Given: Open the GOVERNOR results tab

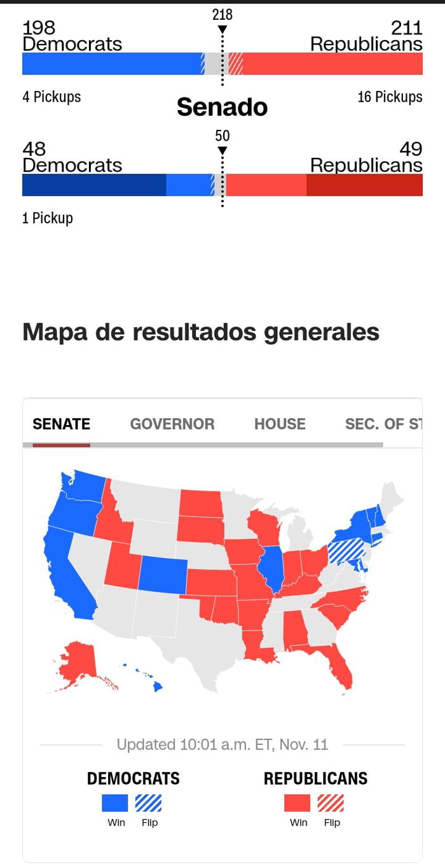Looking at the screenshot, I should (172, 423).
